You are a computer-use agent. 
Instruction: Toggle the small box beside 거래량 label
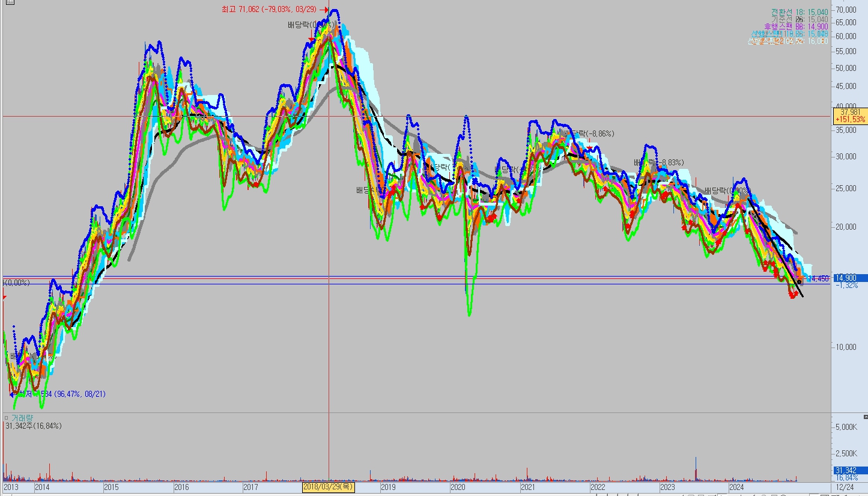click(7, 417)
